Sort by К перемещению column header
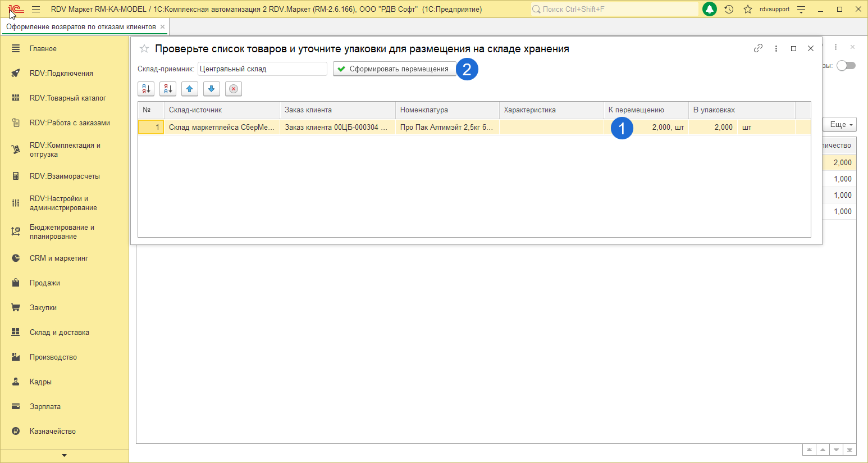868x463 pixels. (646, 110)
